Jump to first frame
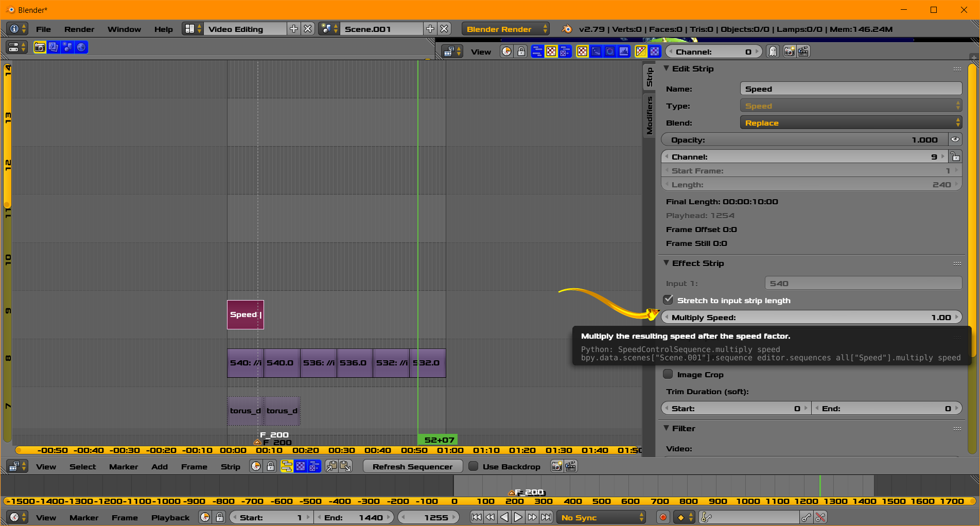The height and width of the screenshot is (526, 980). [477, 517]
